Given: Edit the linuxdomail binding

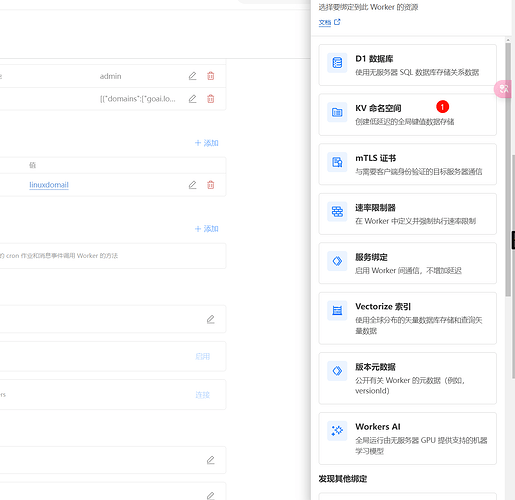Looking at the screenshot, I should (192, 185).
